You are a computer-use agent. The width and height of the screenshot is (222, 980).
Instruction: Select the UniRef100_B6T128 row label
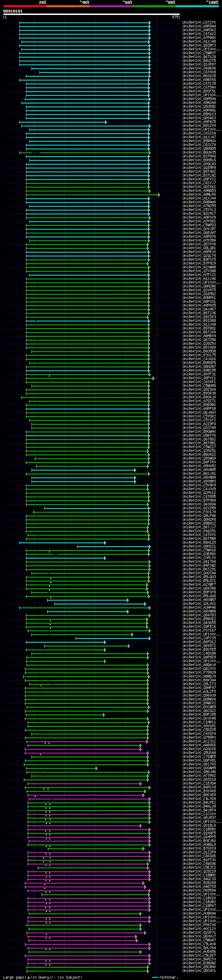point(199,57)
